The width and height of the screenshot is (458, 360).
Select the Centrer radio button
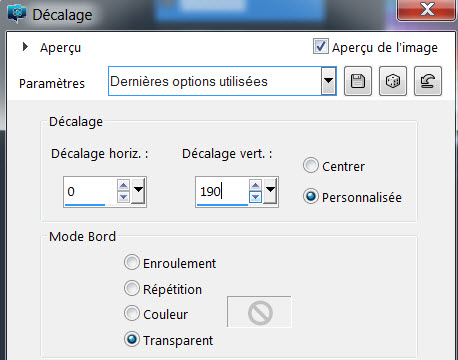(311, 165)
